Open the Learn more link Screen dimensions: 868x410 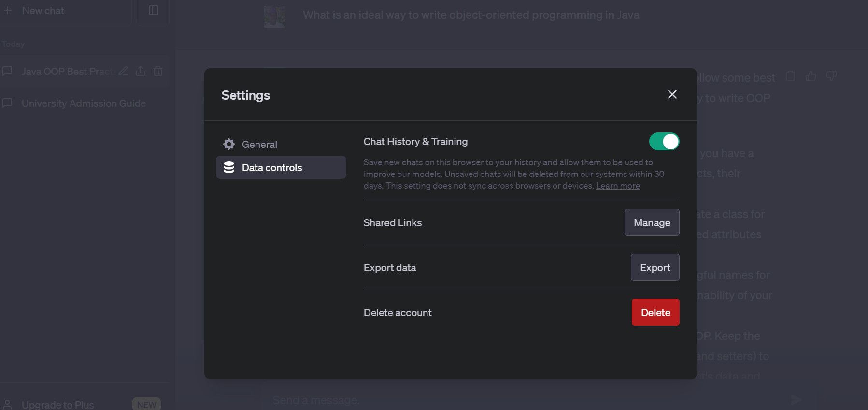618,186
